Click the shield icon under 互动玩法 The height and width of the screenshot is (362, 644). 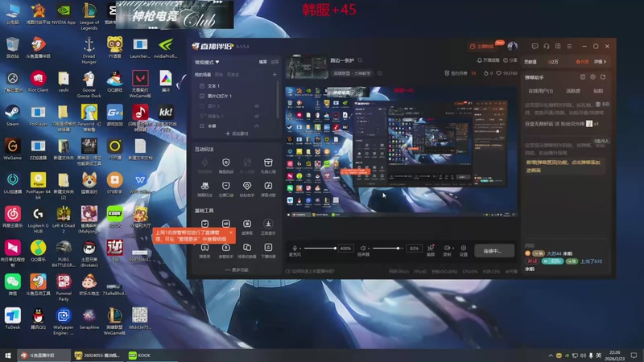pyautogui.click(x=226, y=162)
